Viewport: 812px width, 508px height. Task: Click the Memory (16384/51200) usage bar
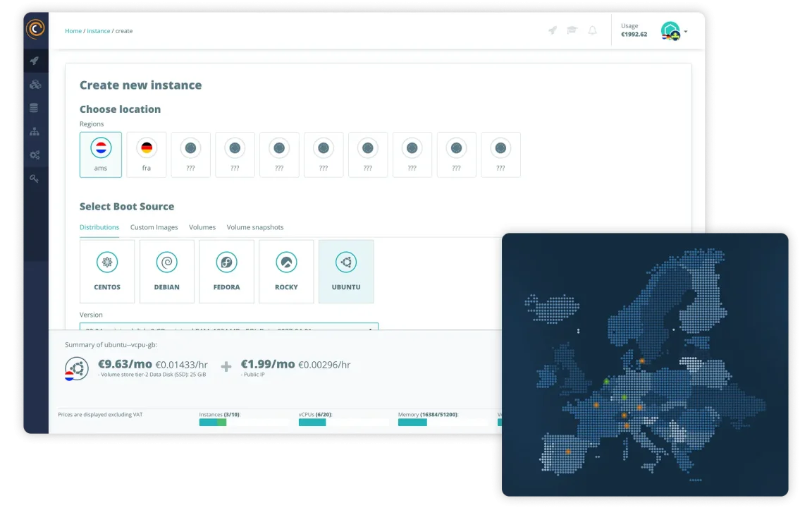click(x=443, y=423)
